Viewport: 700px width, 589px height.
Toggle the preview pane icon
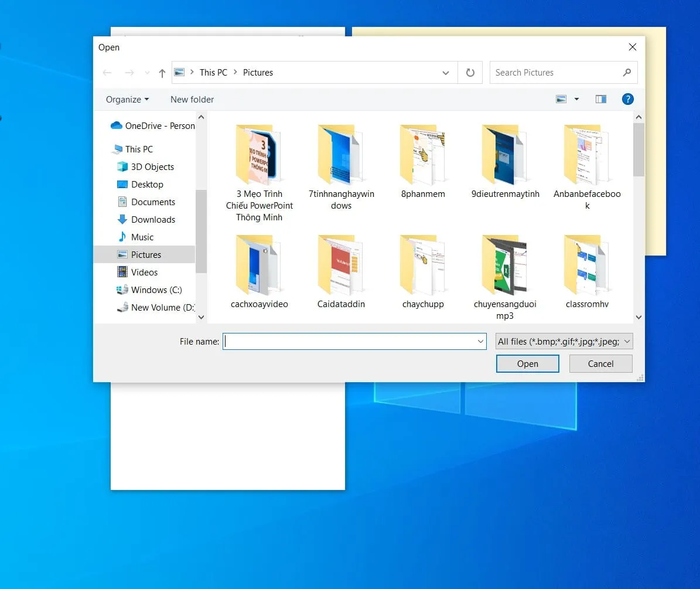click(x=600, y=99)
